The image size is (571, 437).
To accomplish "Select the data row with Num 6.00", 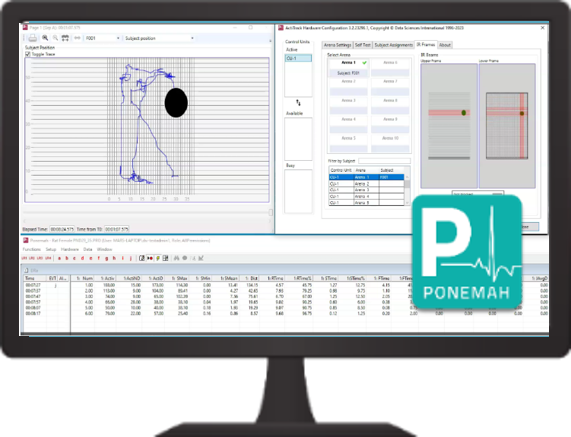I will [x=286, y=313].
